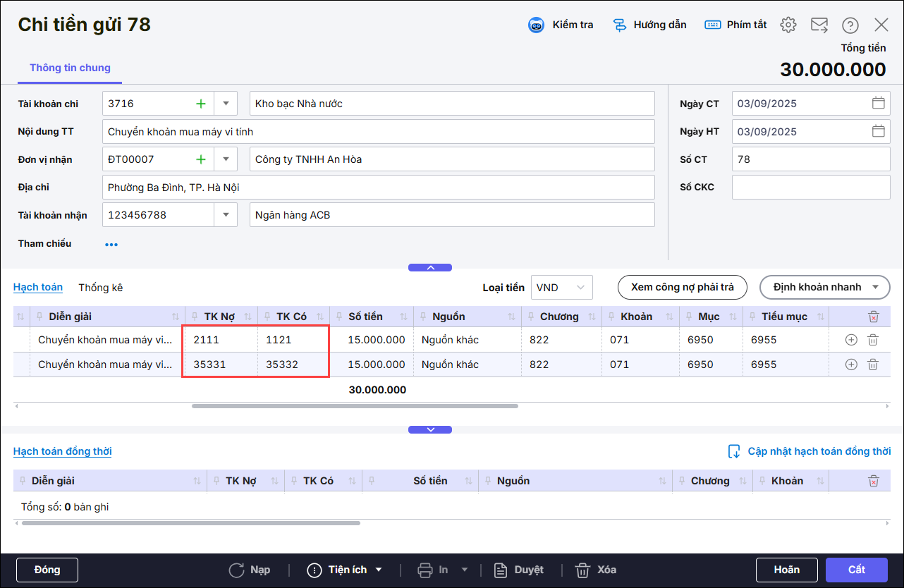This screenshot has width=904, height=588.
Task: Open the help question mark icon
Action: click(850, 25)
